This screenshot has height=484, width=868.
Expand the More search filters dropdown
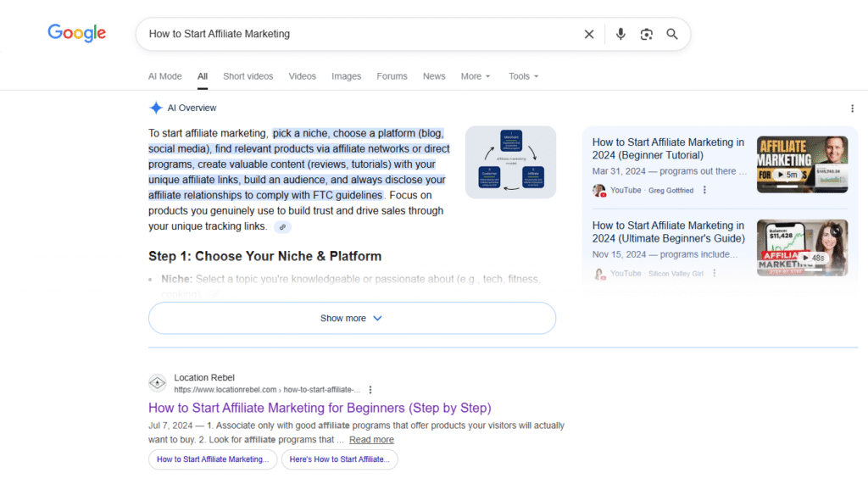(476, 76)
